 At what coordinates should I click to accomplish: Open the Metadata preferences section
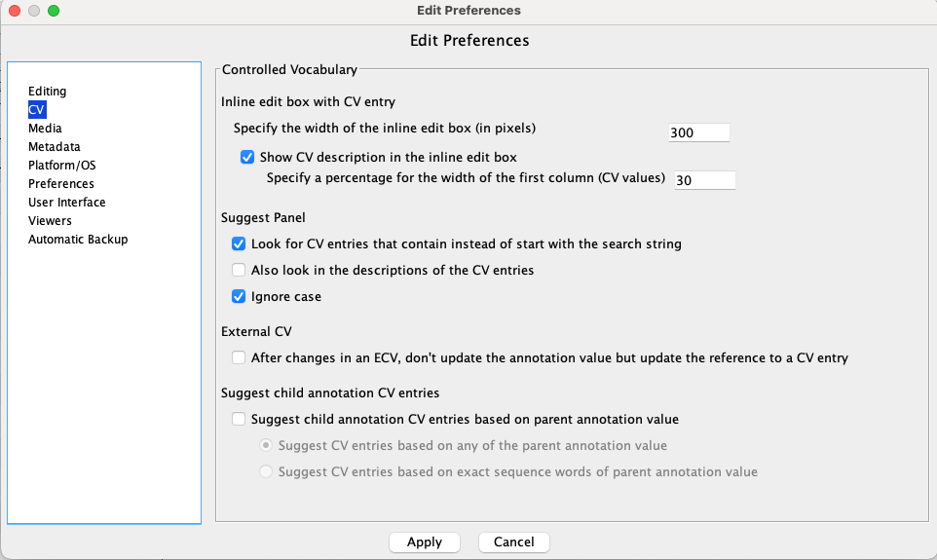(54, 146)
